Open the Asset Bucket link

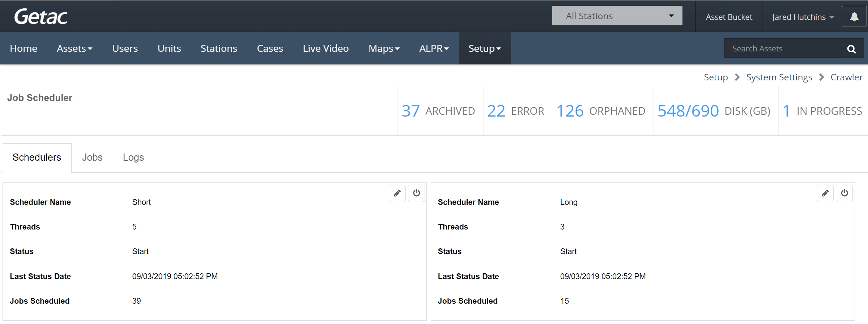coord(729,17)
